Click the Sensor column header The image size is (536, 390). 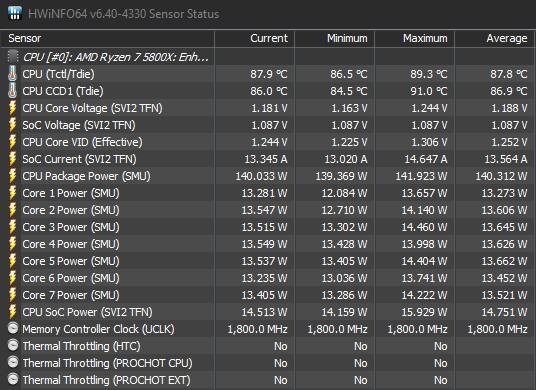107,38
